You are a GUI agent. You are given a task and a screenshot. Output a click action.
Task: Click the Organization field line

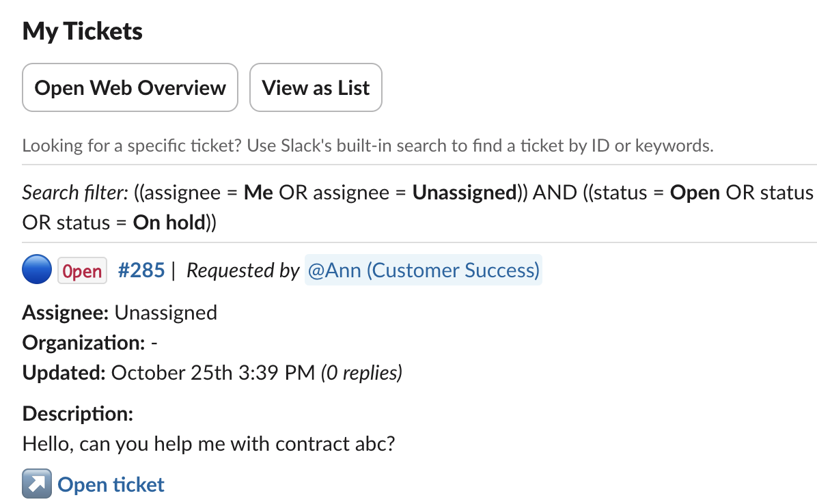click(x=90, y=343)
